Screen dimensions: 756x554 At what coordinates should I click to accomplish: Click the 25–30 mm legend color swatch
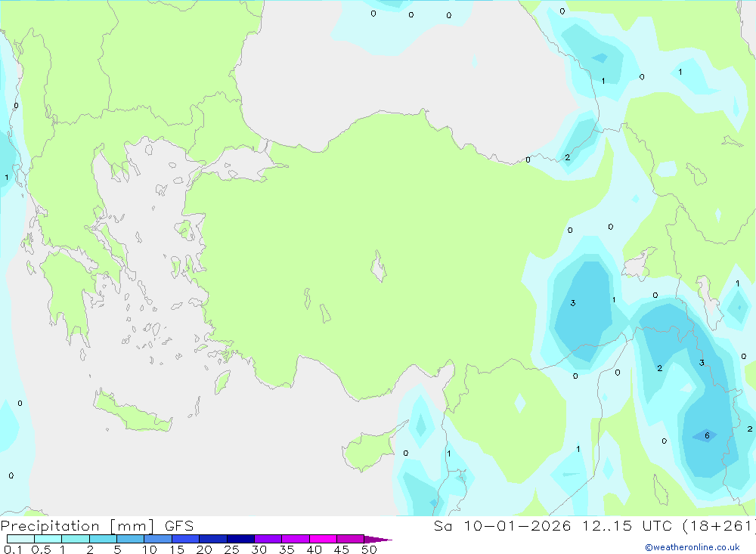click(x=240, y=539)
